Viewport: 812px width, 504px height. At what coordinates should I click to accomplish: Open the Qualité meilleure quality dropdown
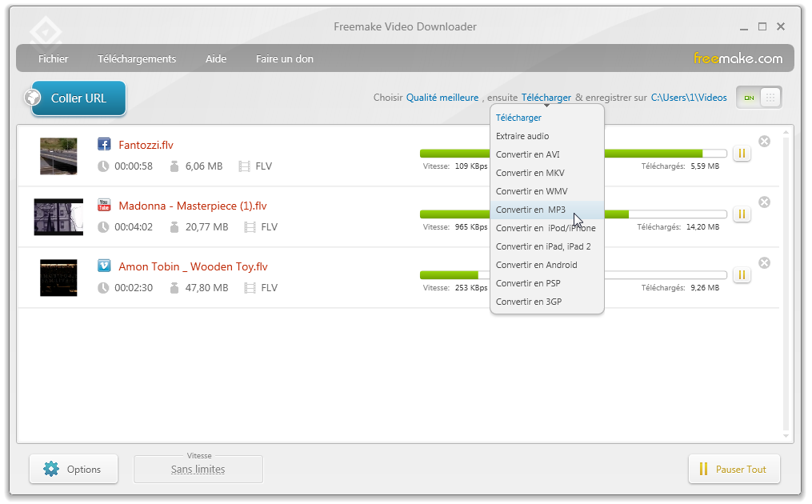442,98
